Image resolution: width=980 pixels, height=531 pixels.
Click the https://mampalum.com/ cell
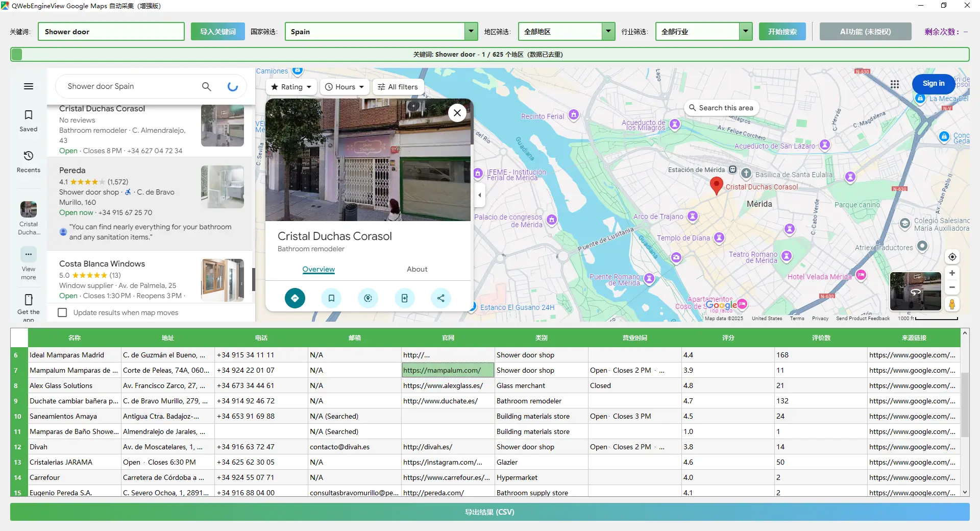coord(448,370)
